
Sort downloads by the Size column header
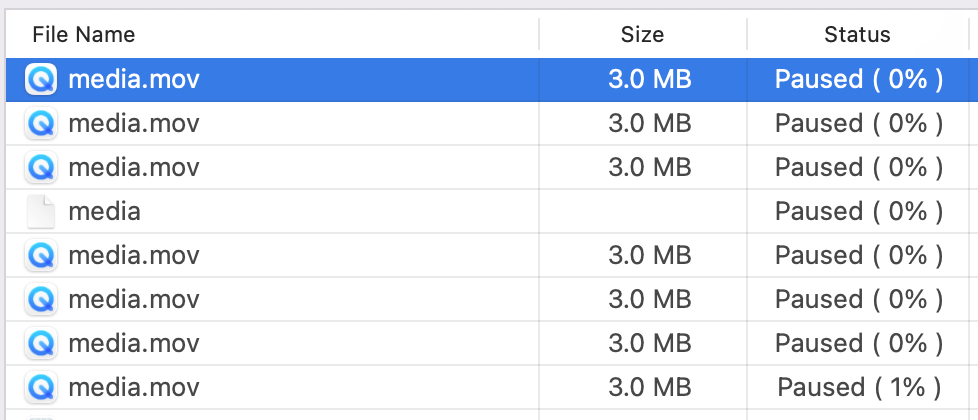click(642, 34)
